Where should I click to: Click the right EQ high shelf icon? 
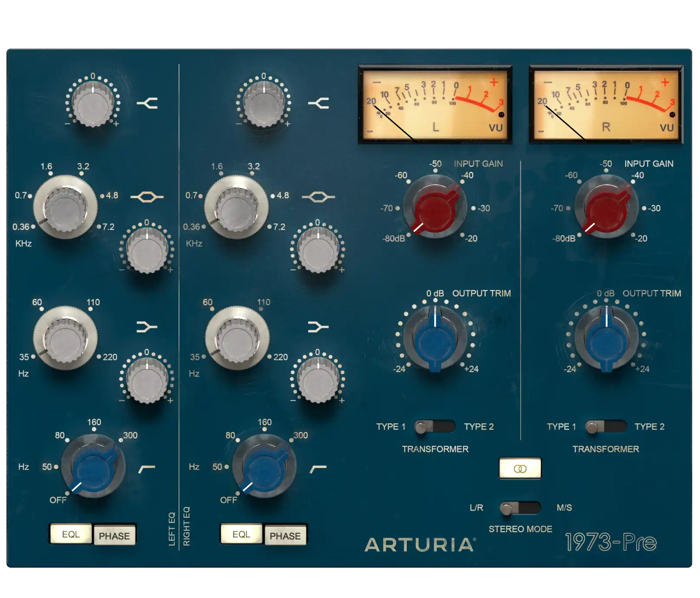click(x=318, y=103)
